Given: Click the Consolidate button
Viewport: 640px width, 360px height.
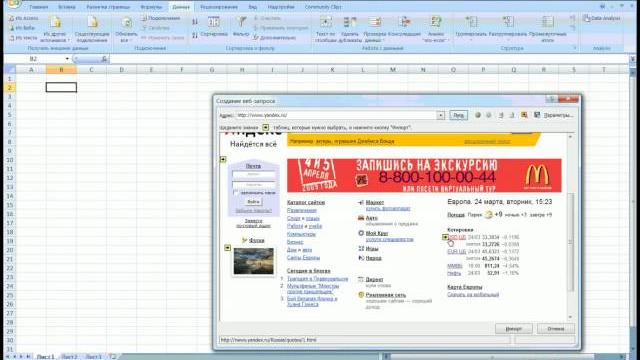Looking at the screenshot, I should pos(404,27).
